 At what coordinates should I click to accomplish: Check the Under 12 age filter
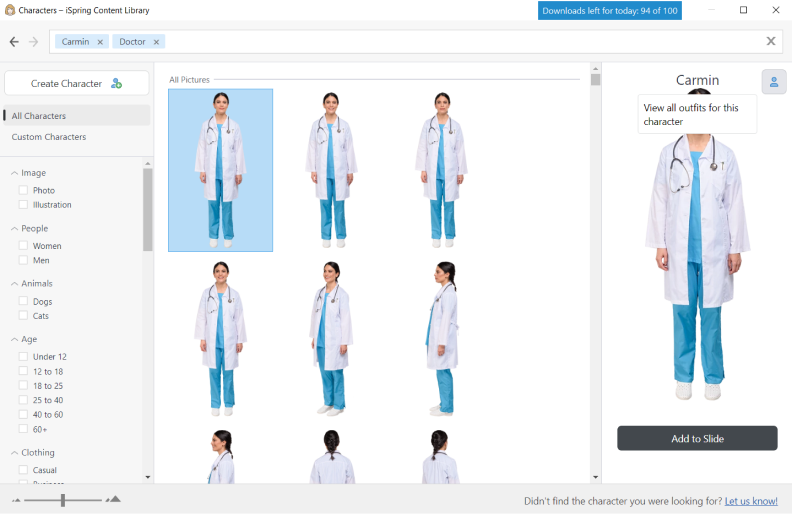click(23, 356)
